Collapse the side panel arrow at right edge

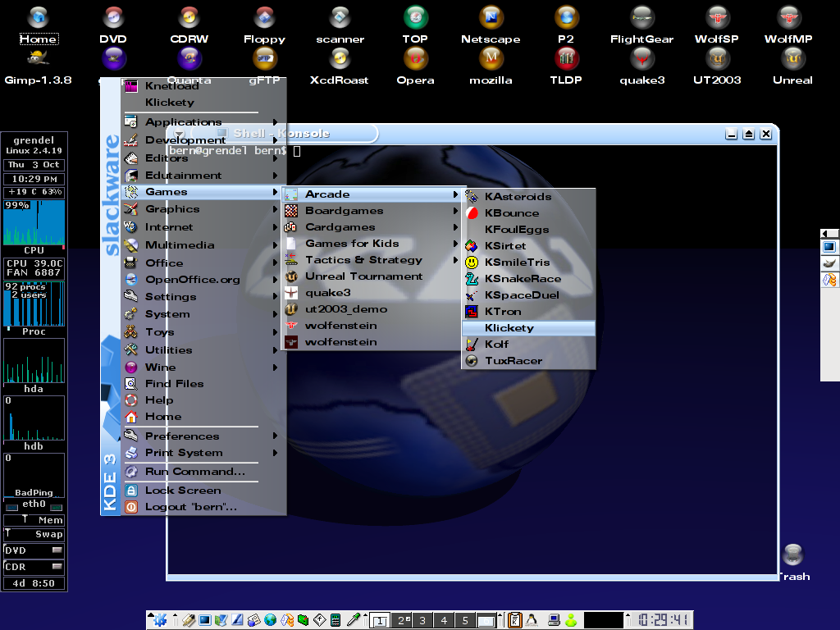tap(829, 234)
